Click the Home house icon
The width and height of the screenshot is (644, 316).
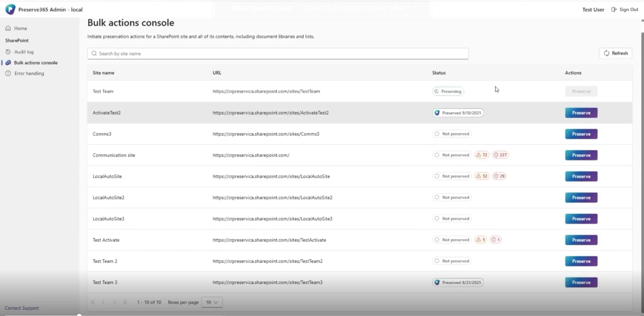(8, 28)
